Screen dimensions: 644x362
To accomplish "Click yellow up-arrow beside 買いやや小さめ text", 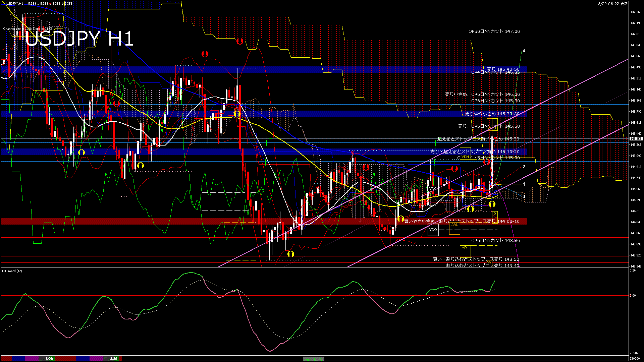I will tap(400, 219).
